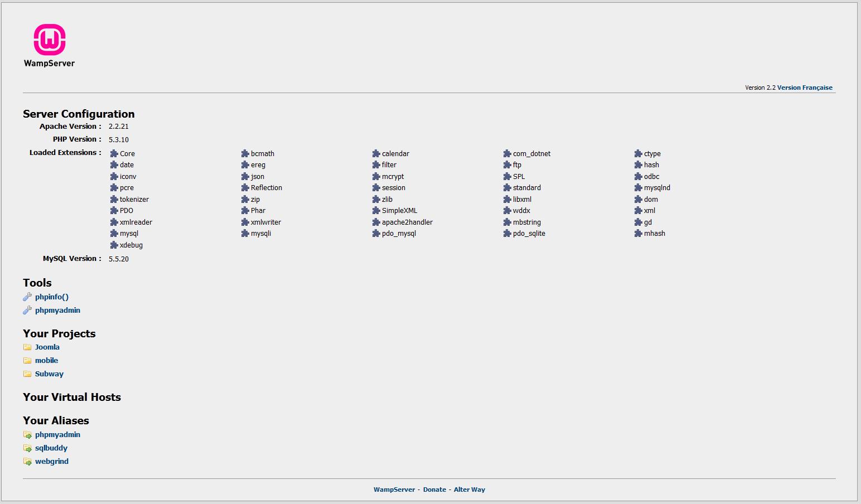Click the SPL extension name
The height and width of the screenshot is (504, 861).
tap(519, 176)
